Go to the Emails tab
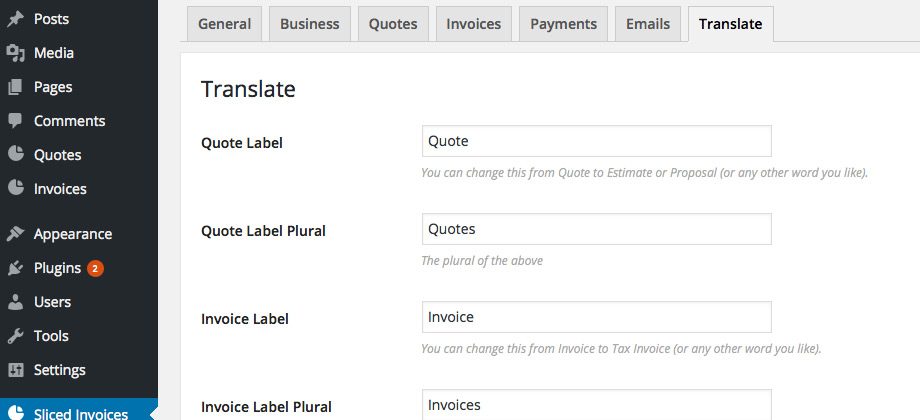920x420 pixels. coord(648,24)
